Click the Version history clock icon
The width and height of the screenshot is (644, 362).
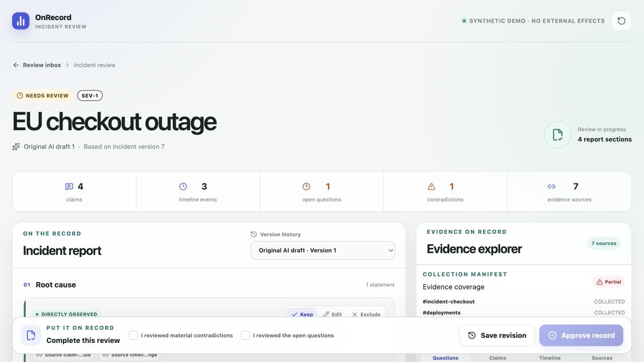click(254, 234)
